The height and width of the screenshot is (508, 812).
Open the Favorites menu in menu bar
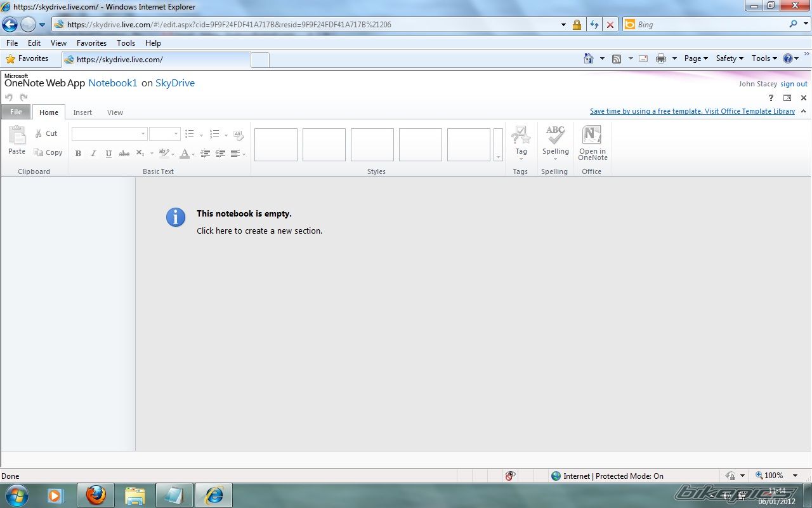click(x=91, y=43)
